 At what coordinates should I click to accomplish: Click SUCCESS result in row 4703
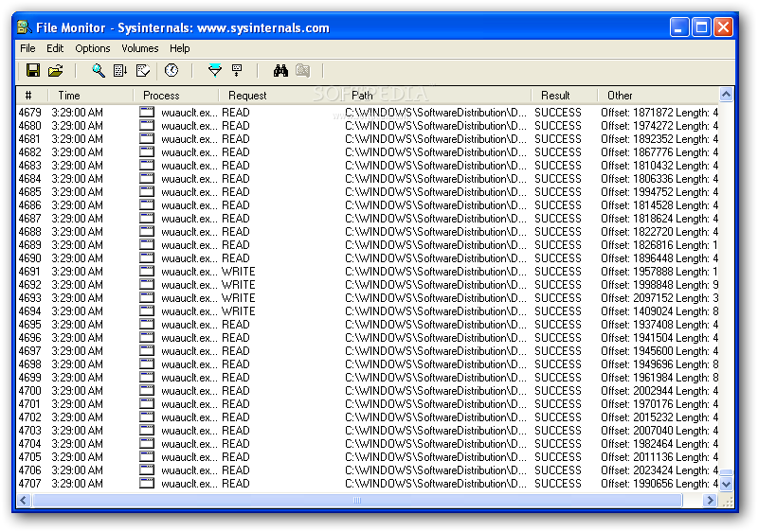click(558, 431)
